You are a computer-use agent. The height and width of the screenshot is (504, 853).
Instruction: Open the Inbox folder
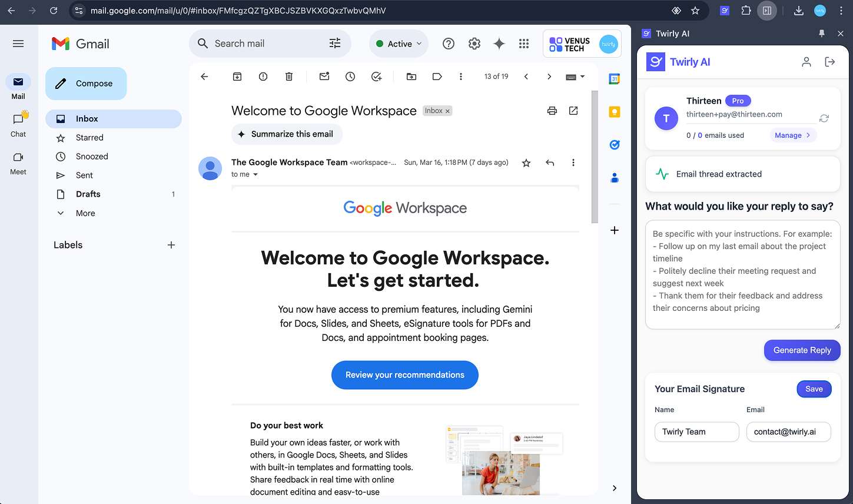click(x=114, y=119)
